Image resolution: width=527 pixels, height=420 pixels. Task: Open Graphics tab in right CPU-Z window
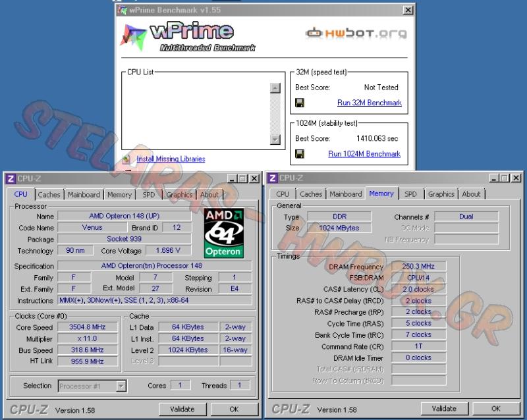pyautogui.click(x=441, y=194)
